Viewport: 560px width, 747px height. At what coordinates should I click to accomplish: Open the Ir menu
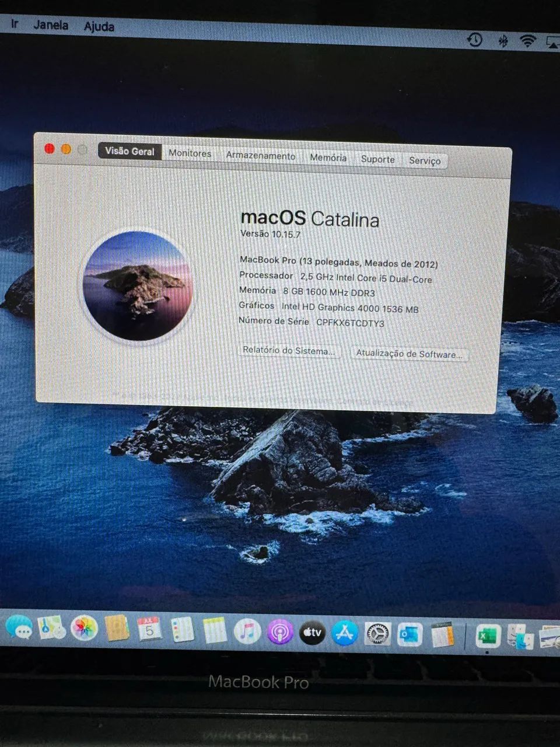[15, 24]
